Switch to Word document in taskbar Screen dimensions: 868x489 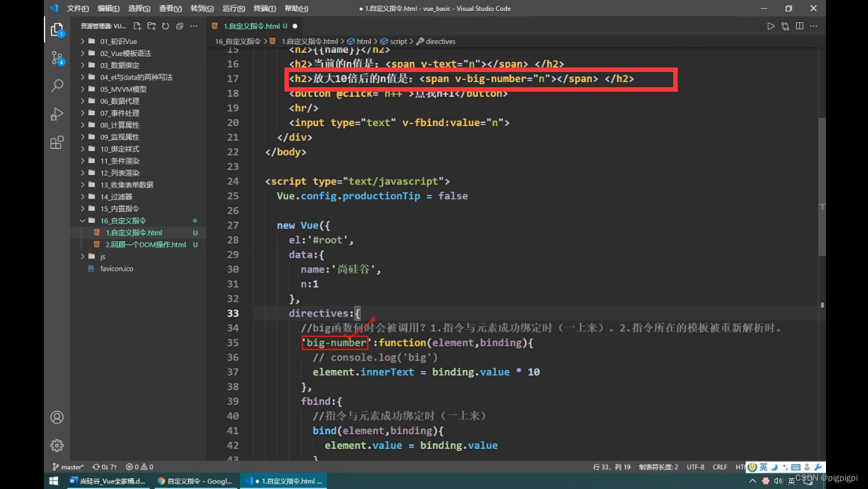(x=108, y=481)
